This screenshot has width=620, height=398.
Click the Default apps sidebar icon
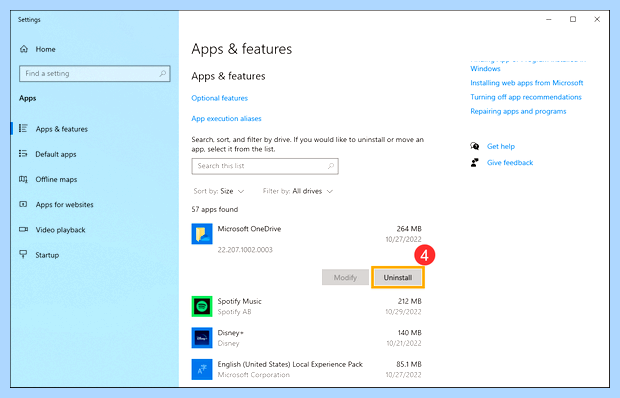[x=23, y=154]
